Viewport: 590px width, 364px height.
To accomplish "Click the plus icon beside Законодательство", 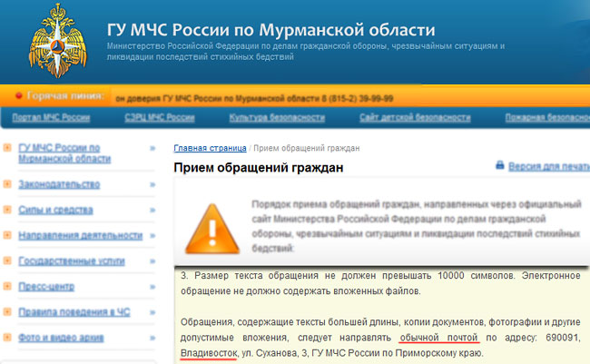I will tap(7, 184).
